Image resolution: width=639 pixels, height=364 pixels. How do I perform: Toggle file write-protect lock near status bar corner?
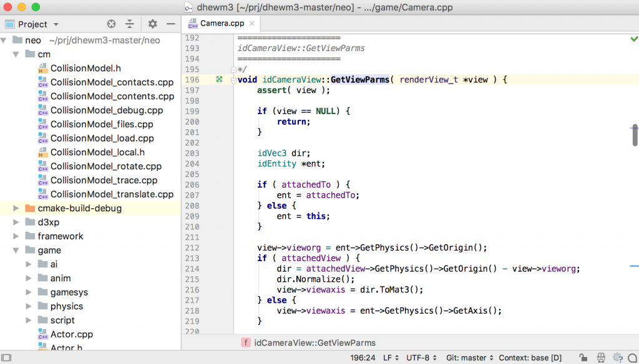[585, 358]
